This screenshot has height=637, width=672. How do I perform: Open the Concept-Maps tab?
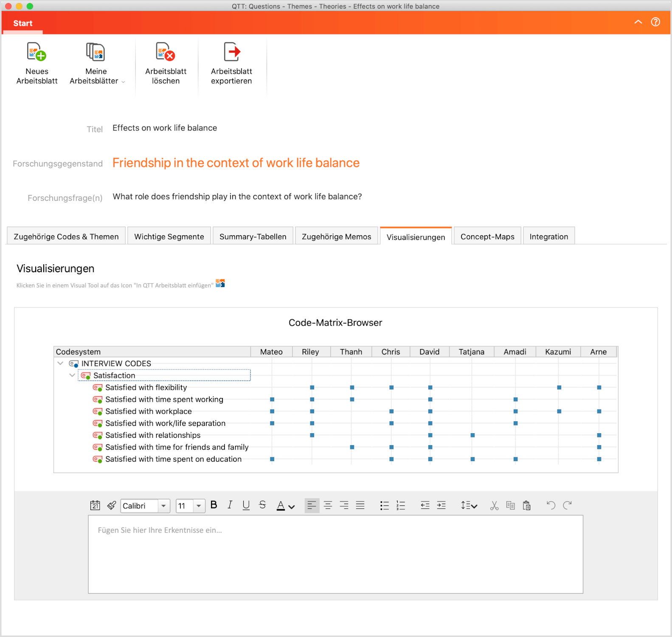coord(487,237)
